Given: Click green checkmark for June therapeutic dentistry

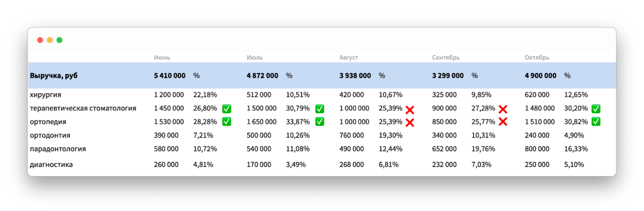Looking at the screenshot, I should 227,109.
